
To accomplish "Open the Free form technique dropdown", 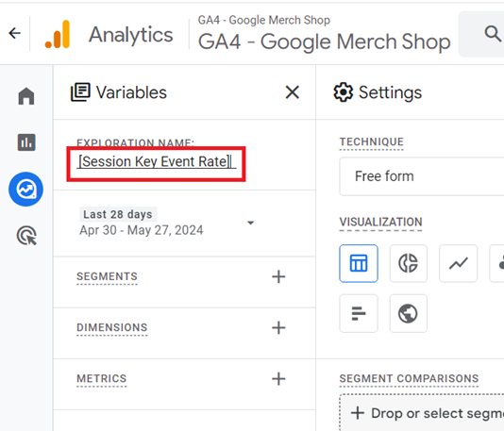I will 421,176.
